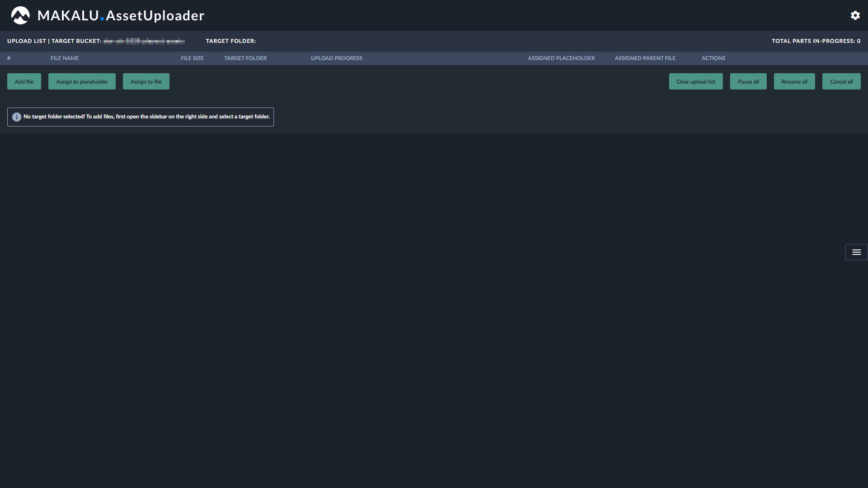The height and width of the screenshot is (488, 868).
Task: Open settings via the gear icon
Action: (855, 15)
